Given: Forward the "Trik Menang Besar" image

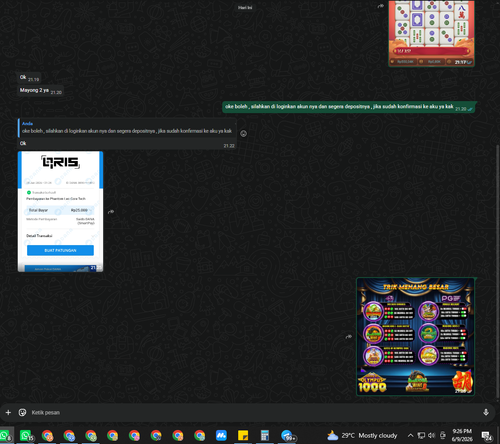Looking at the screenshot, I should coord(349,337).
